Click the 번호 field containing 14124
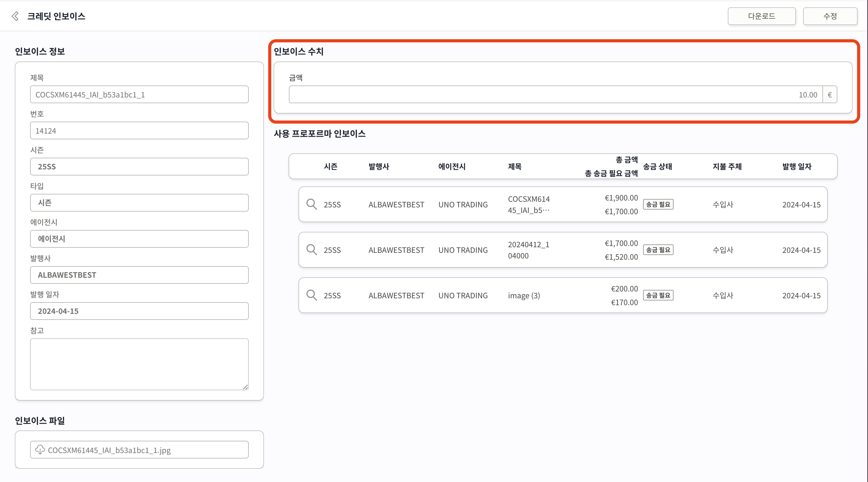The width and height of the screenshot is (868, 482). click(x=139, y=131)
